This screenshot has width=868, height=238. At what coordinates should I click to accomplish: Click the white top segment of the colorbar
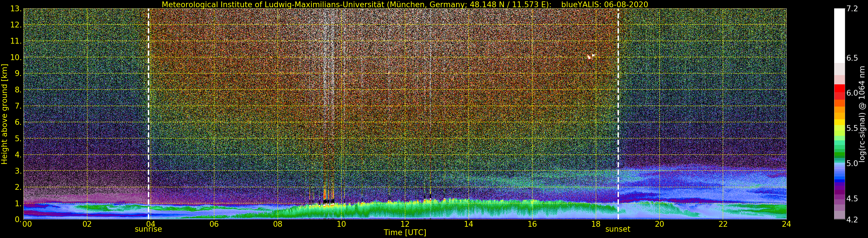pos(839,35)
